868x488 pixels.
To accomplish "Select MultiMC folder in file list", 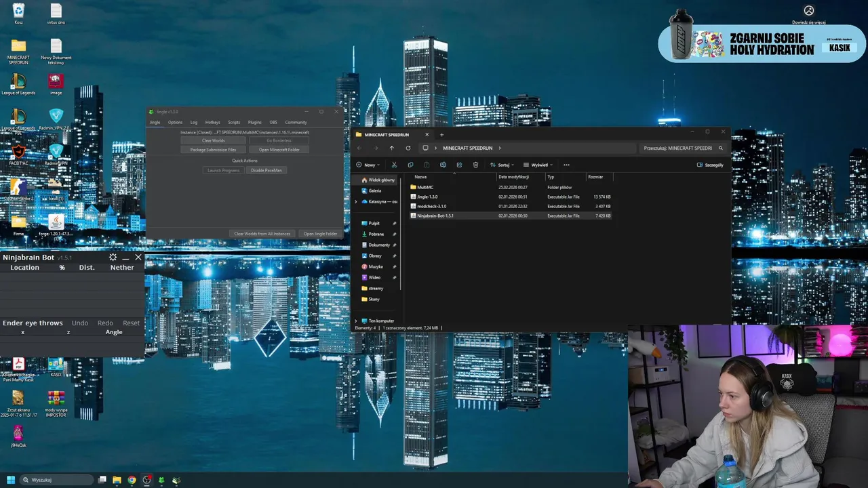I will click(425, 187).
